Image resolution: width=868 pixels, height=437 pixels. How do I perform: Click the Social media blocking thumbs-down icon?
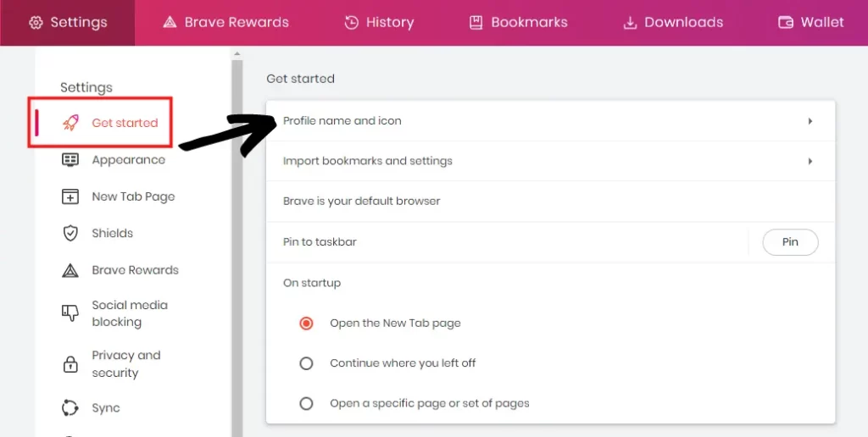tap(70, 313)
